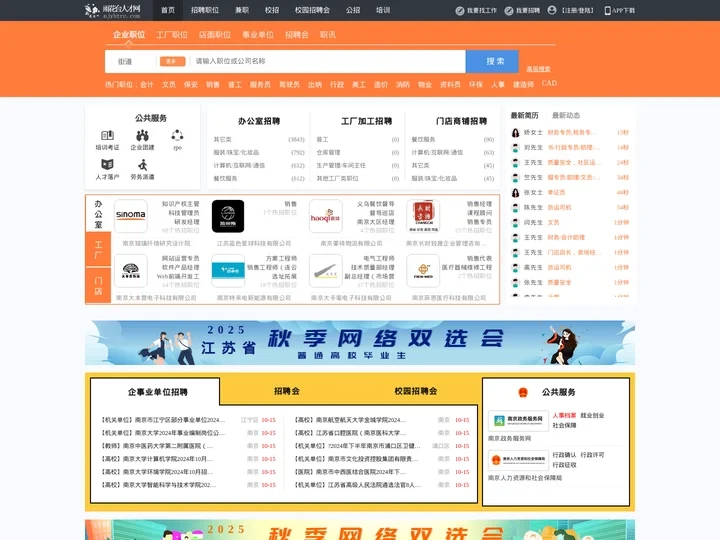Open the 培训 navigation item
The image size is (720, 540).
tap(383, 10)
